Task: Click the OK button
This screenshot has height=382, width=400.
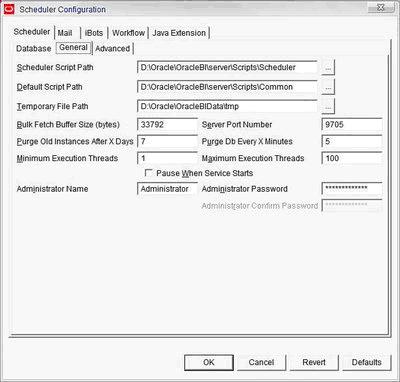Action: pyautogui.click(x=209, y=362)
